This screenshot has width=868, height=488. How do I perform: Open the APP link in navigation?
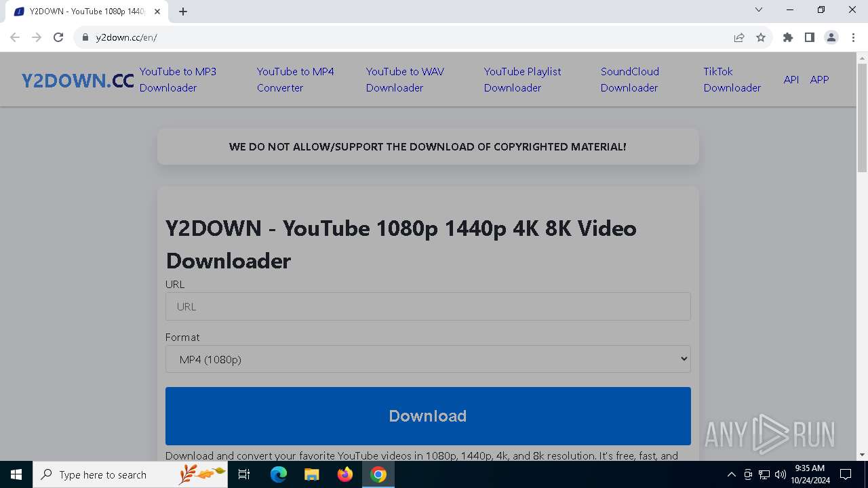[819, 79]
